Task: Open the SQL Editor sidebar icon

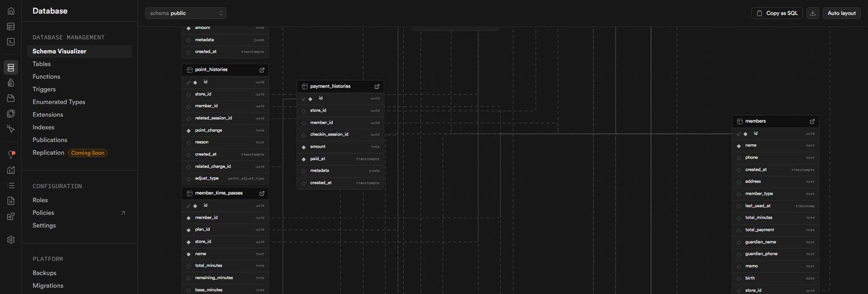Action: click(11, 41)
